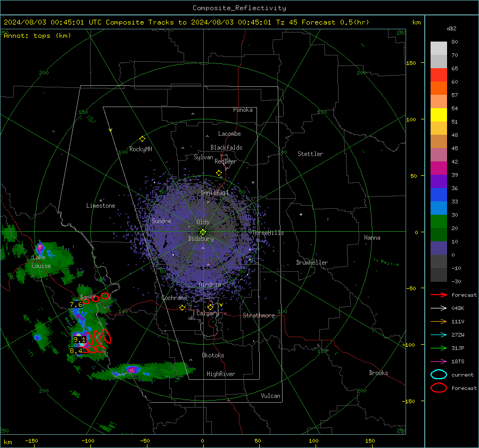479x448 pixels.
Task: Click the 8.4 storm top label
Action: coord(76,351)
